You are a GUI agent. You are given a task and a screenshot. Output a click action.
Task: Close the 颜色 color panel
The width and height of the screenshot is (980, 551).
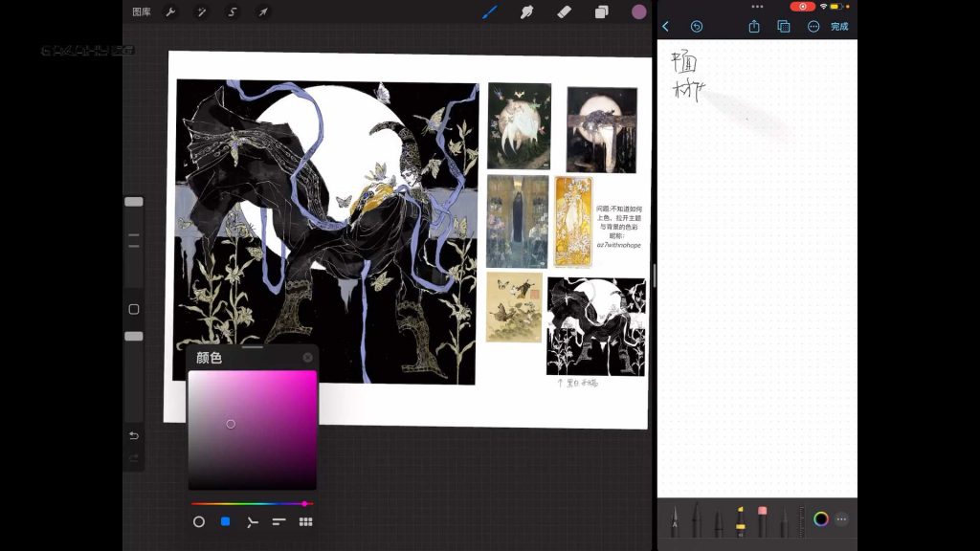point(307,358)
